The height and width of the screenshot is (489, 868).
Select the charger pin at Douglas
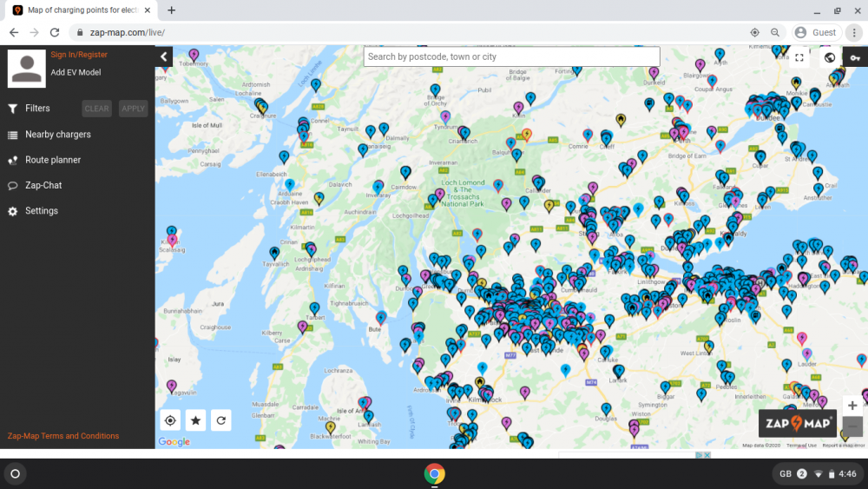click(606, 409)
